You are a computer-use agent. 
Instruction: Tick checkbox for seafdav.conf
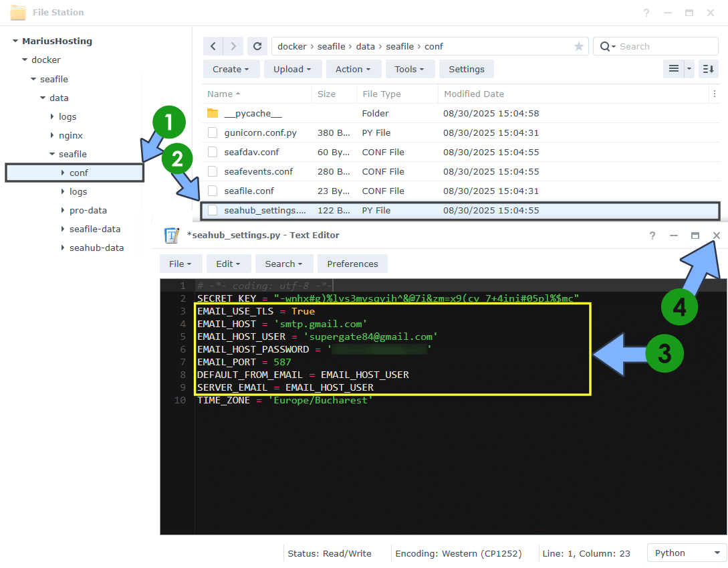(x=213, y=152)
